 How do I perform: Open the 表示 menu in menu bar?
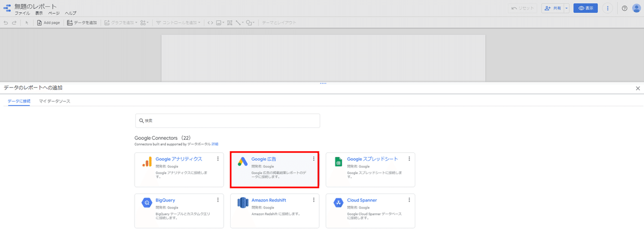39,12
